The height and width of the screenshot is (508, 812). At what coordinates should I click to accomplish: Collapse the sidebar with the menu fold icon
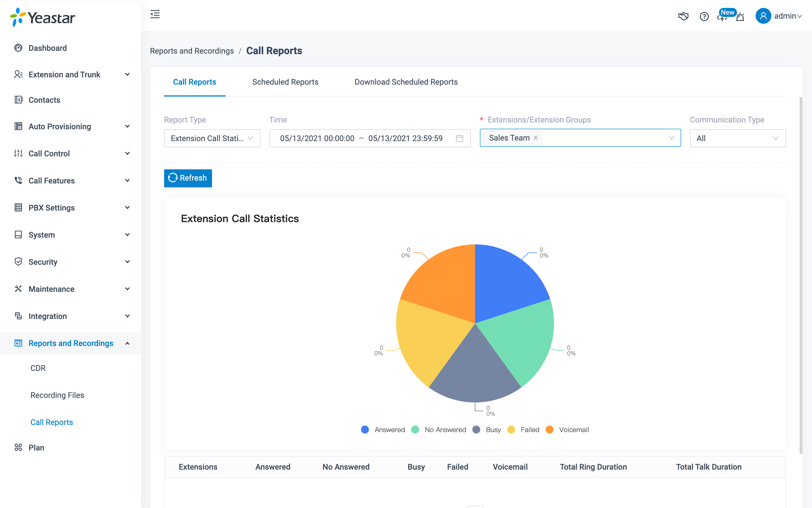pyautogui.click(x=155, y=14)
